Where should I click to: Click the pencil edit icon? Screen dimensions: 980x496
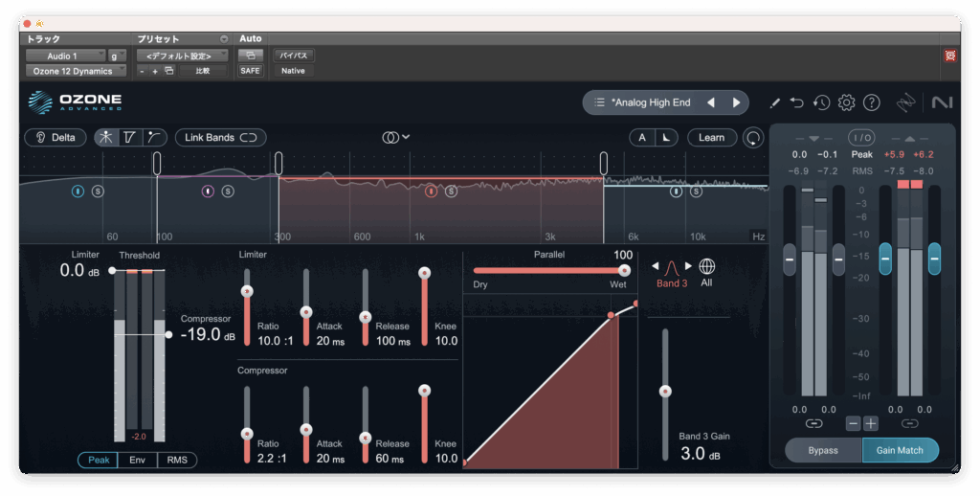(774, 102)
